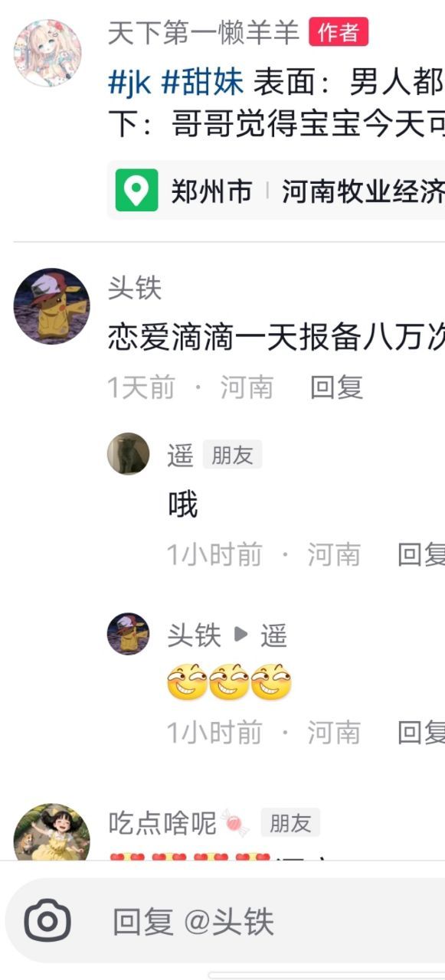Reply to 头铁's emoji comment

point(420,733)
